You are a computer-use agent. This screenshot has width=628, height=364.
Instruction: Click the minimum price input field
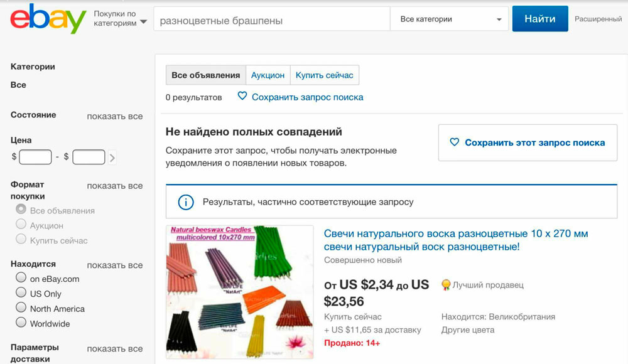pos(35,157)
